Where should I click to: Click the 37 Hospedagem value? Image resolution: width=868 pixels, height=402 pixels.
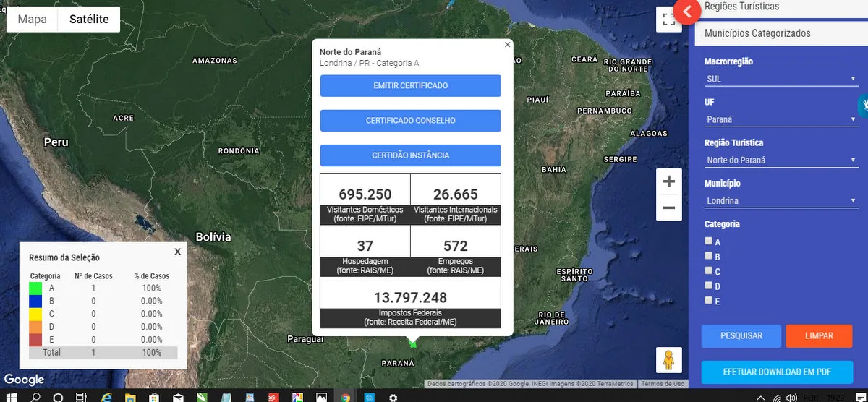point(365,247)
